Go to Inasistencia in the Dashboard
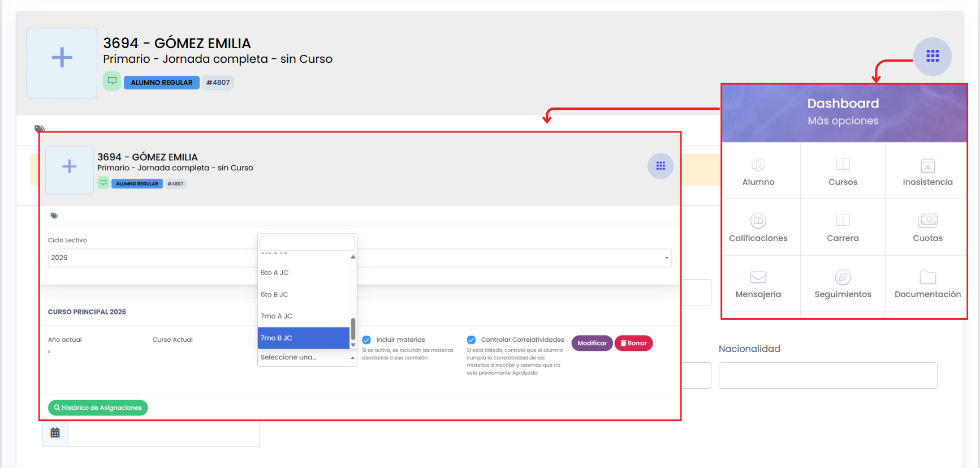 pos(927,171)
